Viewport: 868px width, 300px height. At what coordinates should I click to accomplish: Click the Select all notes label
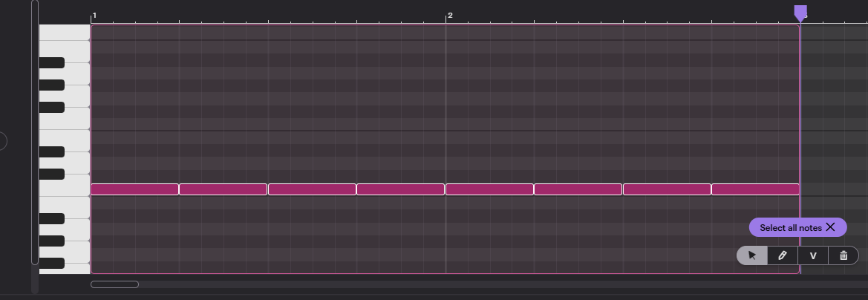790,228
